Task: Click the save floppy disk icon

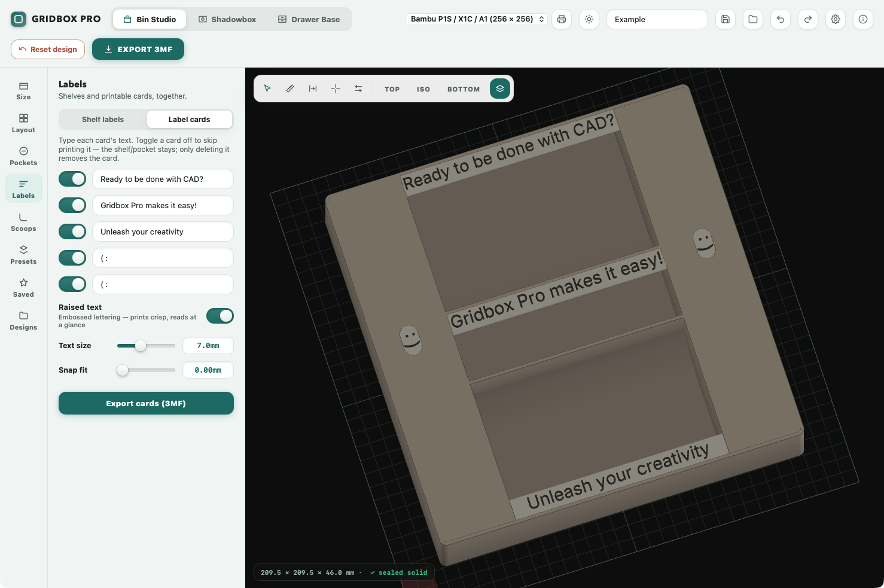Action: tap(726, 19)
